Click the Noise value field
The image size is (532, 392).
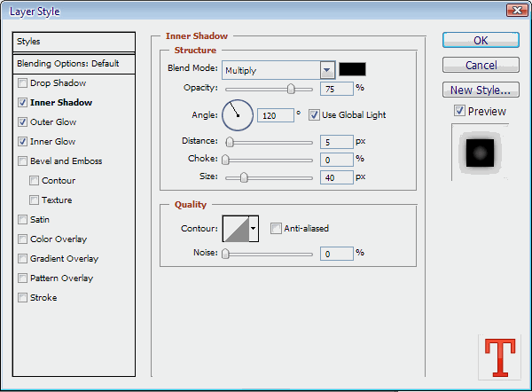tap(337, 254)
